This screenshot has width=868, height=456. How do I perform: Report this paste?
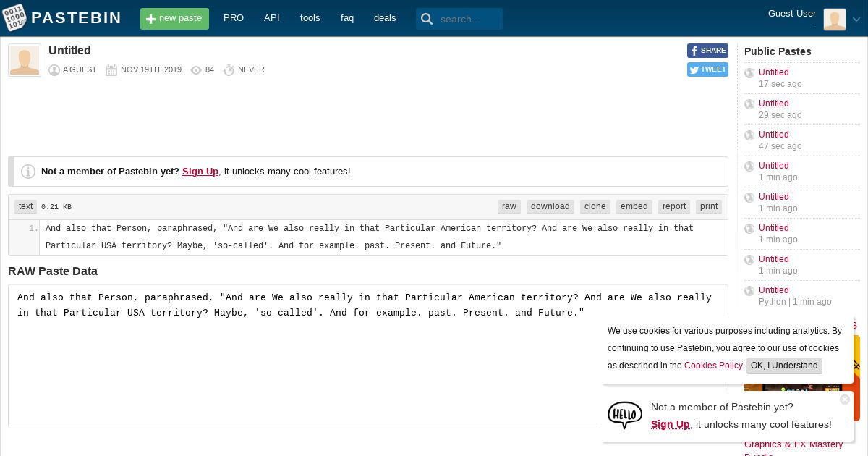[674, 206]
